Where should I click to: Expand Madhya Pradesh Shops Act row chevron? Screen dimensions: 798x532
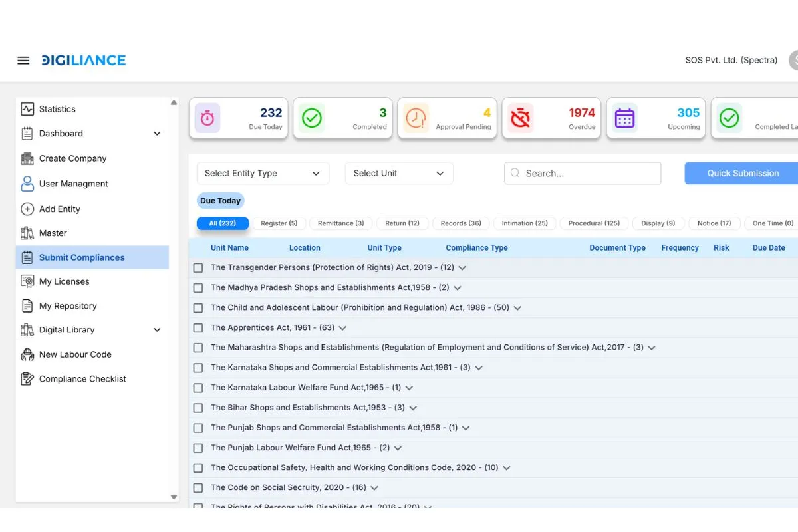458,288
